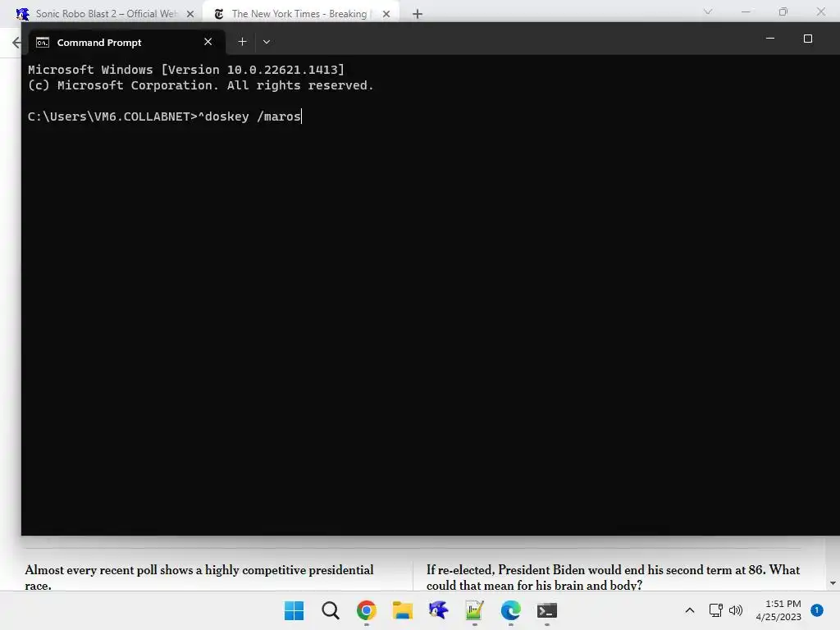
Task: Show hidden system tray icons
Action: pos(689,610)
